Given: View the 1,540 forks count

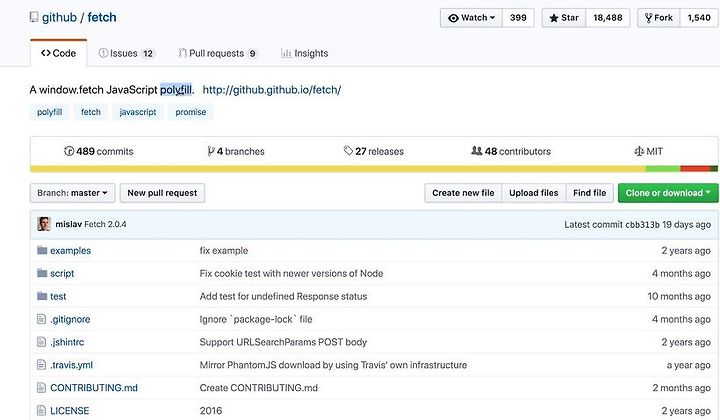Looking at the screenshot, I should [699, 18].
